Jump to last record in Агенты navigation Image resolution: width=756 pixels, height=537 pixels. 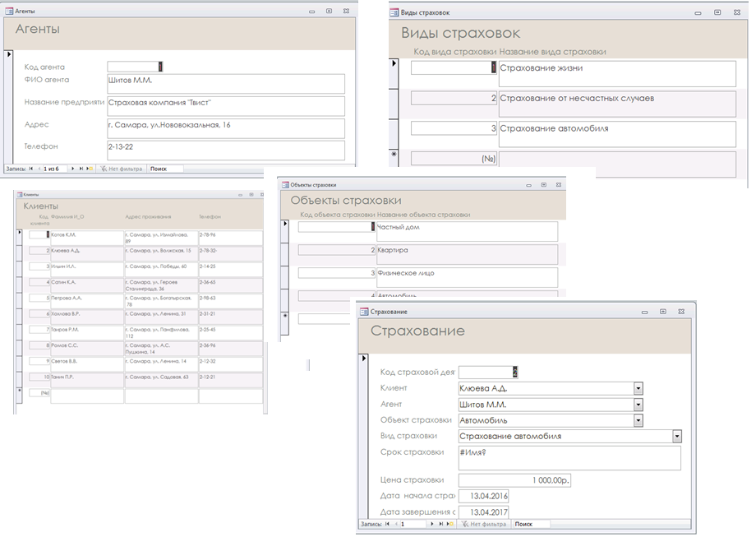[81, 169]
